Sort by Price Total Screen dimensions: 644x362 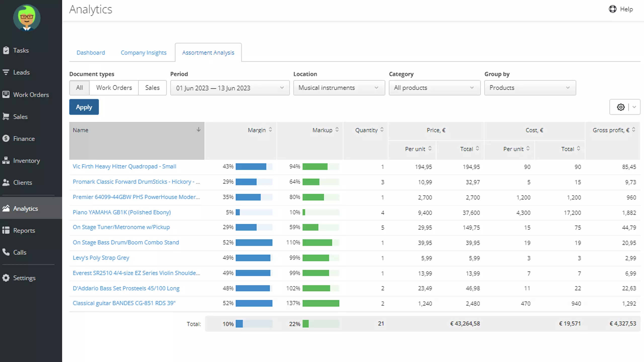[x=477, y=149]
